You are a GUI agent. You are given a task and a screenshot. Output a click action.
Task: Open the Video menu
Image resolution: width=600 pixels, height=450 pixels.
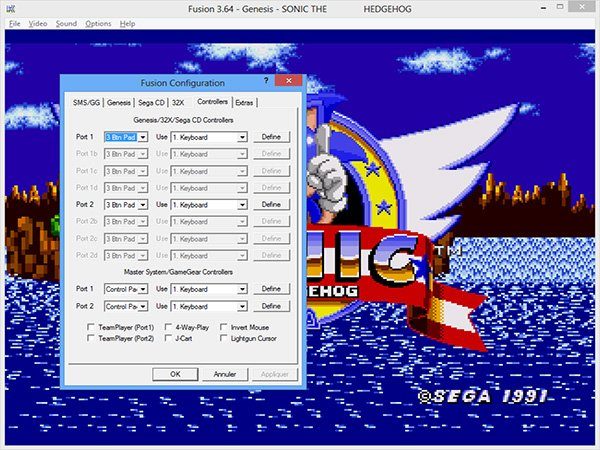[x=38, y=24]
